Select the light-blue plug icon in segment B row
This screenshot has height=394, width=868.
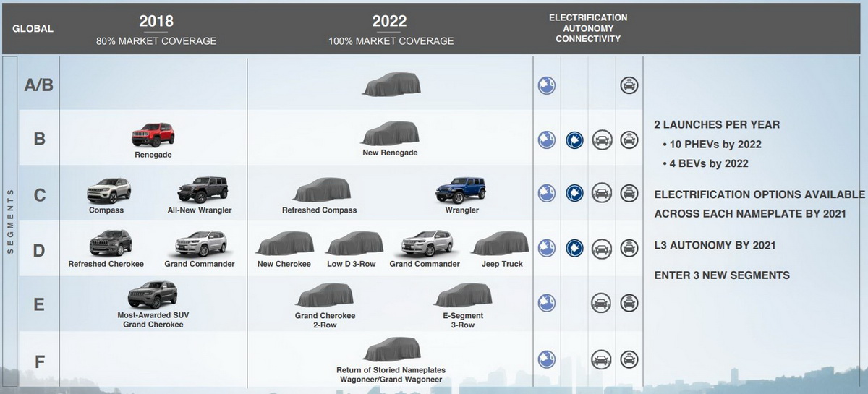click(x=546, y=140)
